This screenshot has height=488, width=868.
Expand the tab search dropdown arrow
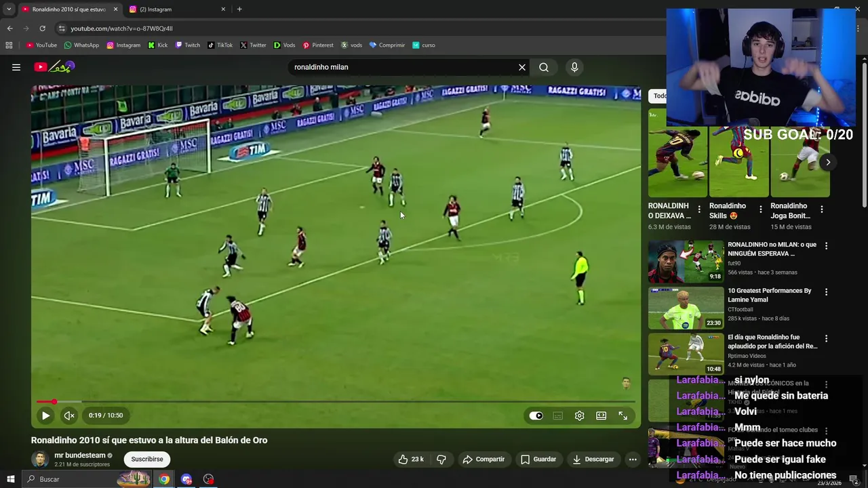click(x=9, y=9)
